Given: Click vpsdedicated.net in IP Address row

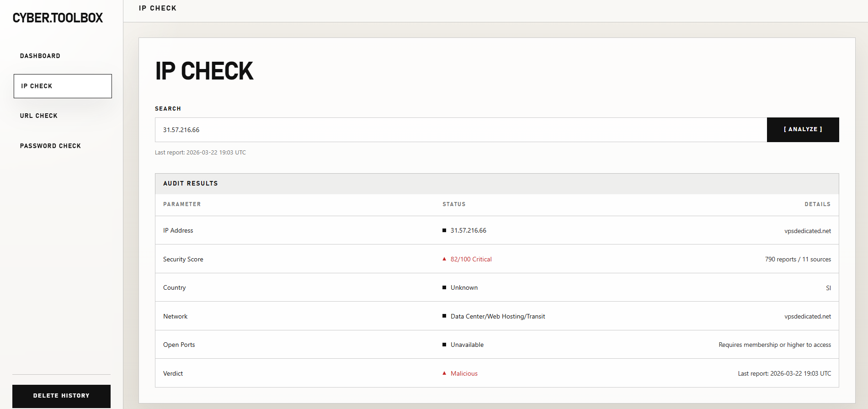Looking at the screenshot, I should [808, 231].
